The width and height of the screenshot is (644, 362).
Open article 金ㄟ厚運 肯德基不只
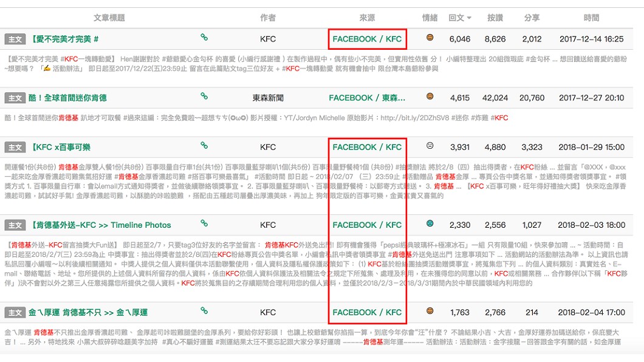tap(88, 313)
